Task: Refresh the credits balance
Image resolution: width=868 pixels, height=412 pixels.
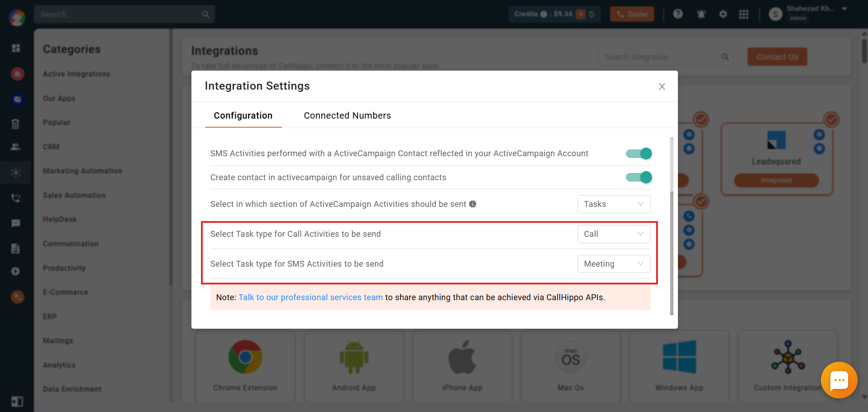Action: 591,14
